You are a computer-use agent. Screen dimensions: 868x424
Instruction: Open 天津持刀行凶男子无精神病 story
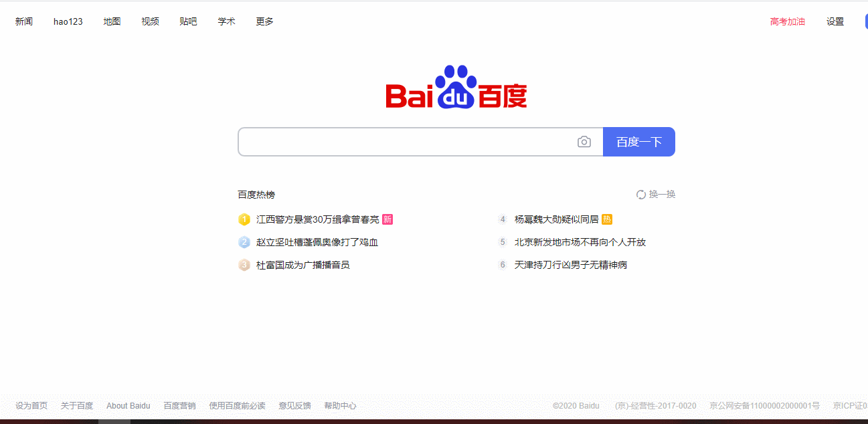[x=571, y=265]
